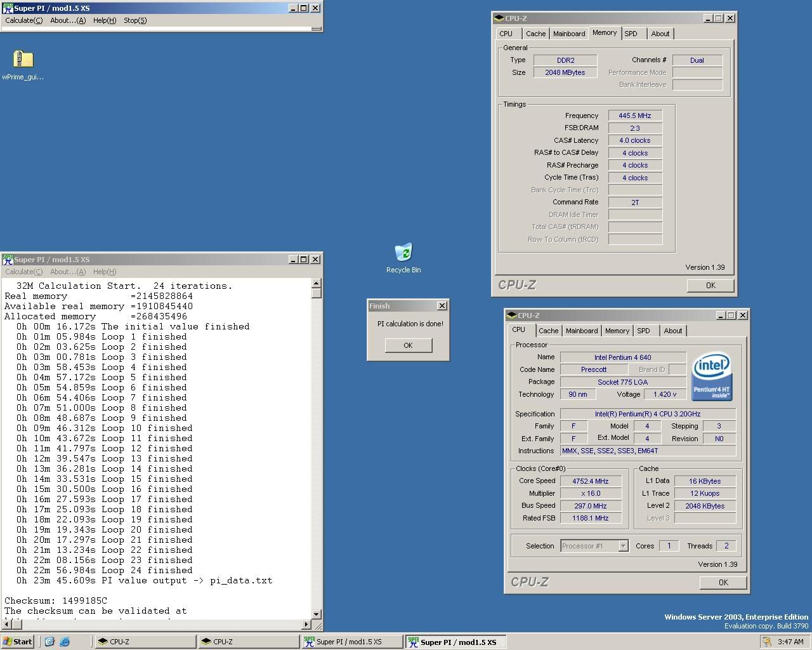Switch to About tab in Memory CPU-Z window
The height and width of the screenshot is (650, 812).
click(x=660, y=34)
